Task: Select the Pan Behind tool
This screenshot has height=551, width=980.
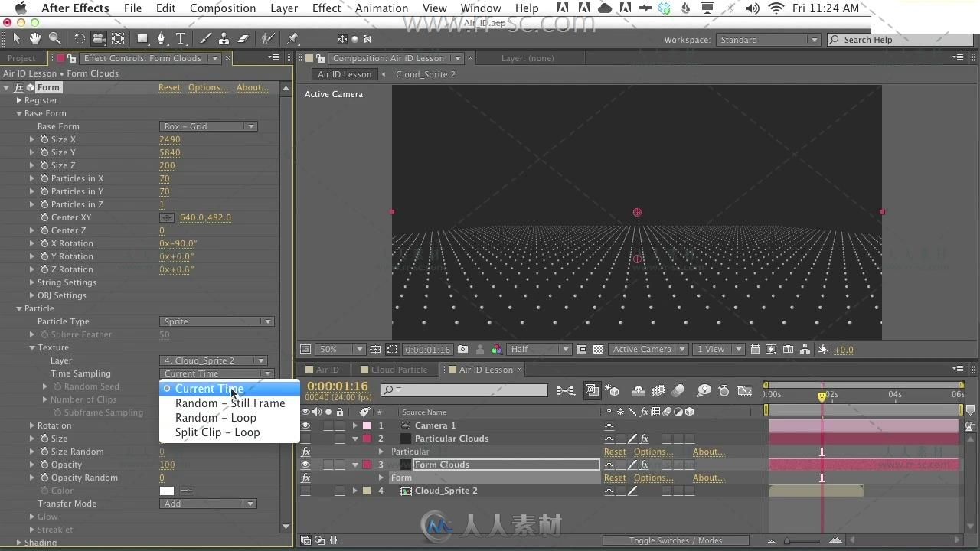Action: (x=118, y=38)
